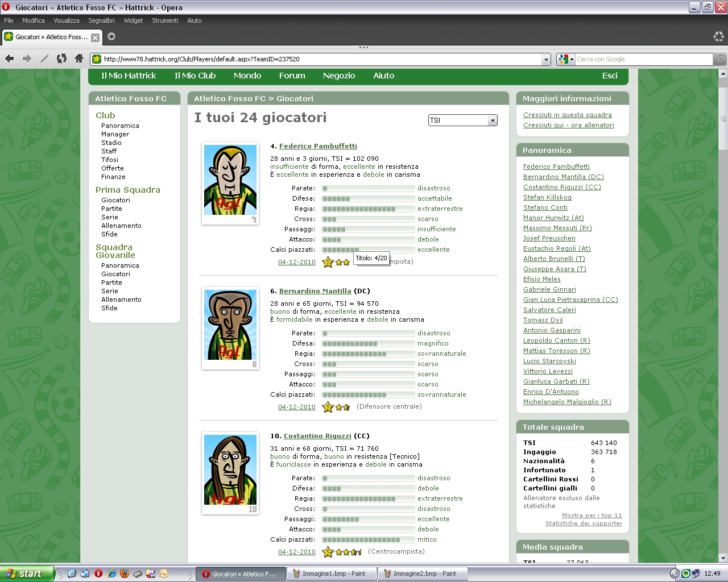Switch to Immagine1.bmp Paint taskbar window
The height and width of the screenshot is (582, 728).
pos(332,573)
